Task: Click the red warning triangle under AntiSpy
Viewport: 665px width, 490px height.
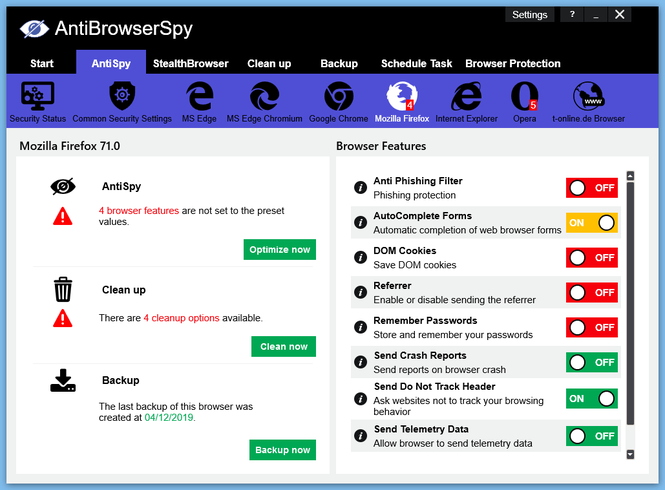Action: point(62,216)
